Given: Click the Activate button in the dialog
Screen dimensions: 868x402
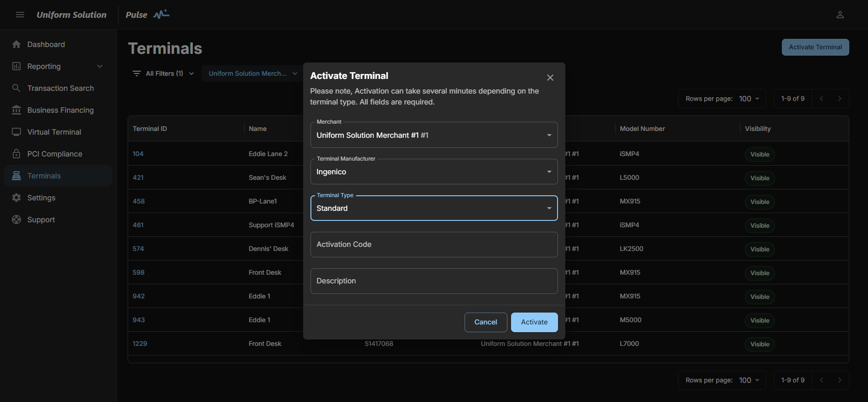Looking at the screenshot, I should coord(534,322).
